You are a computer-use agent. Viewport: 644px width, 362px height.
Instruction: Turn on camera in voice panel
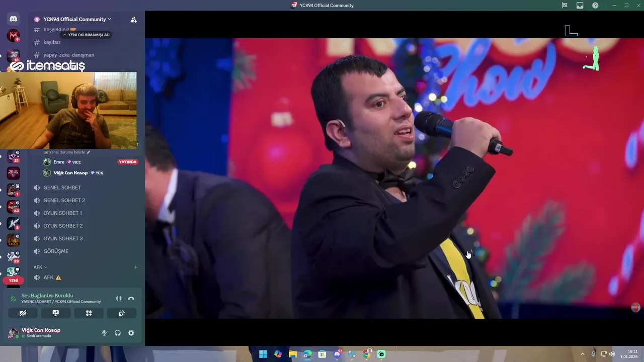pyautogui.click(x=23, y=313)
